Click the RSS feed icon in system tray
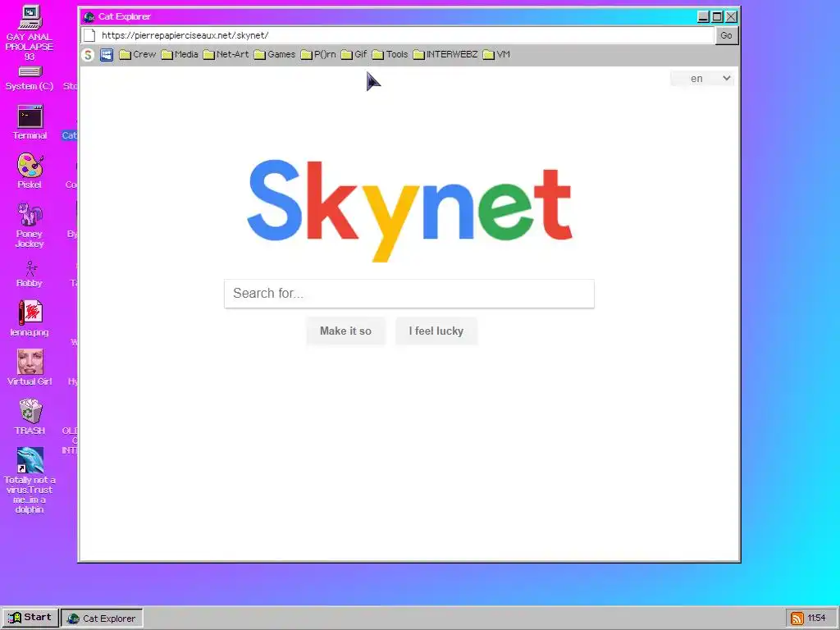Image resolution: width=840 pixels, height=630 pixels. (797, 619)
